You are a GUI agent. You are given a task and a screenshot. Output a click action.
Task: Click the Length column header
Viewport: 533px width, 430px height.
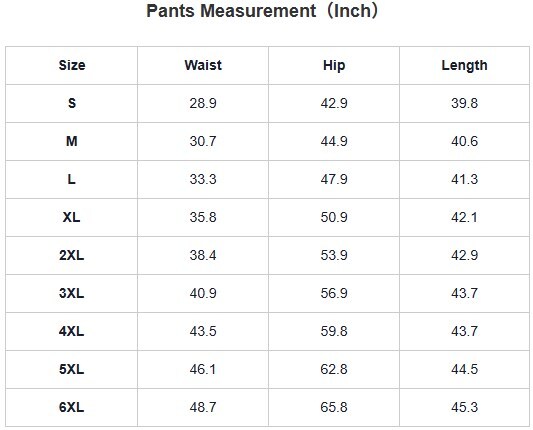point(464,65)
